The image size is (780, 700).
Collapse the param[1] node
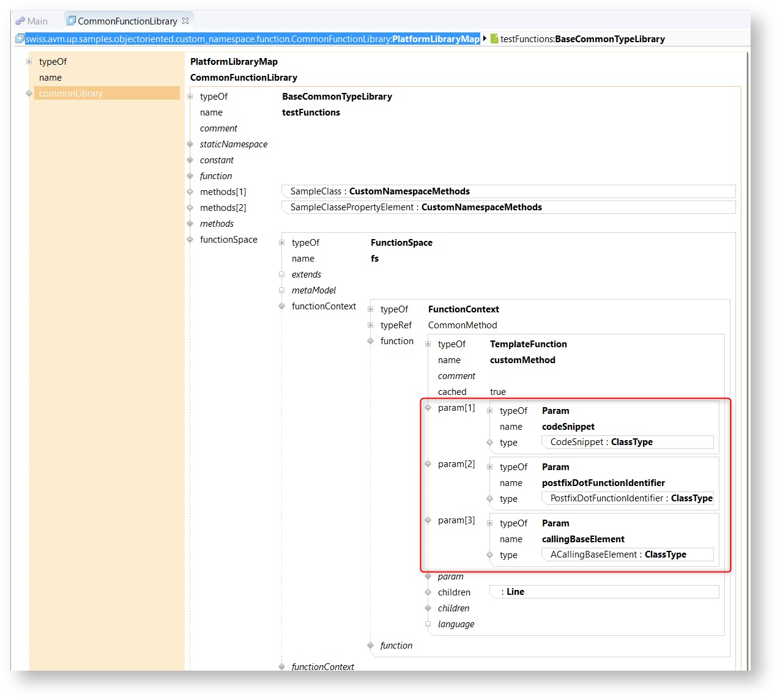click(428, 408)
